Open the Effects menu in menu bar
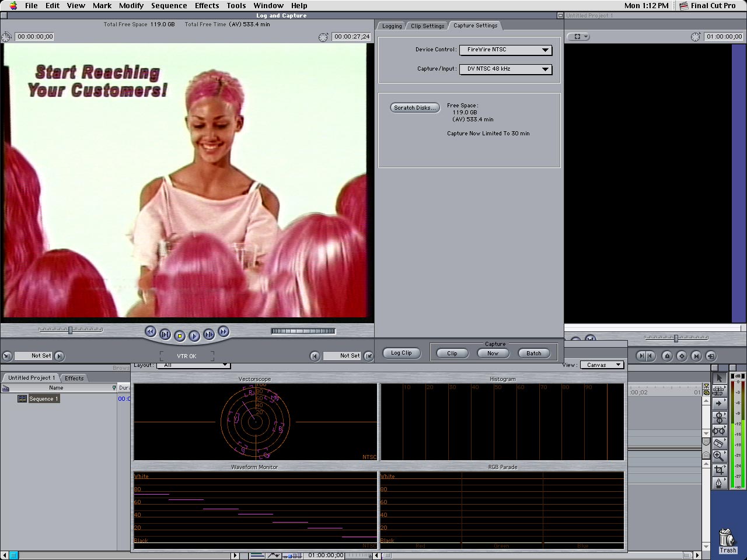The image size is (747, 560). (x=207, y=5)
